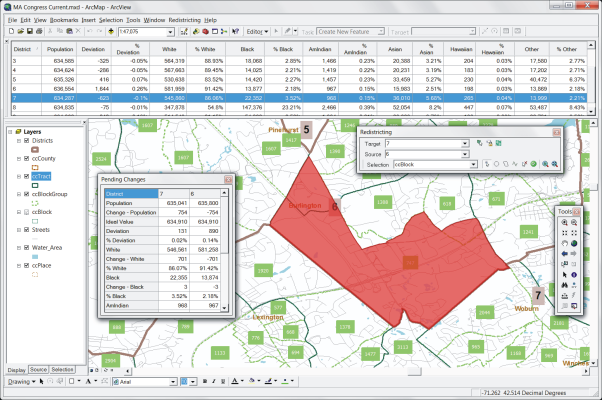Toggle the Water_Area layer visibility
Image resolution: width=602 pixels, height=400 pixels.
pos(24,247)
